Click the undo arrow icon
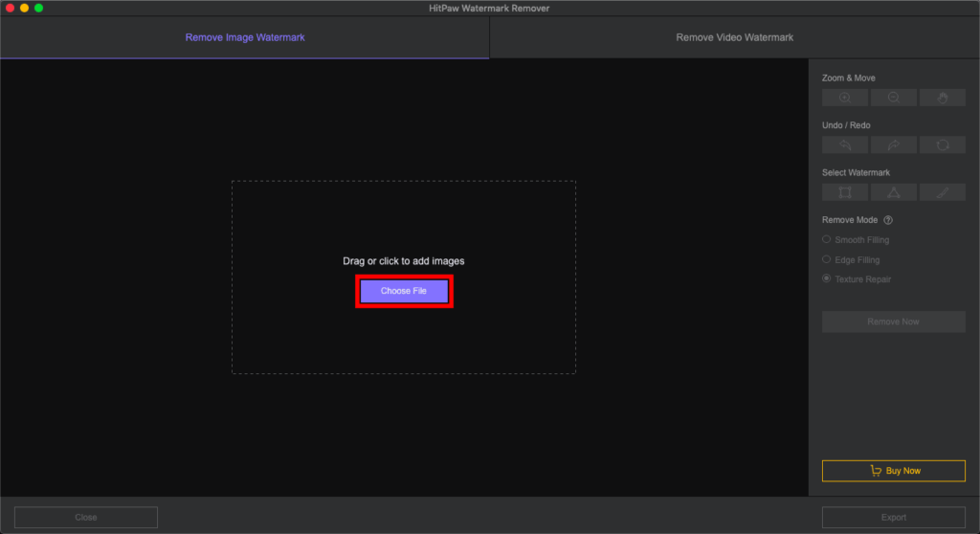Viewport: 980px width, 534px height. 845,145
